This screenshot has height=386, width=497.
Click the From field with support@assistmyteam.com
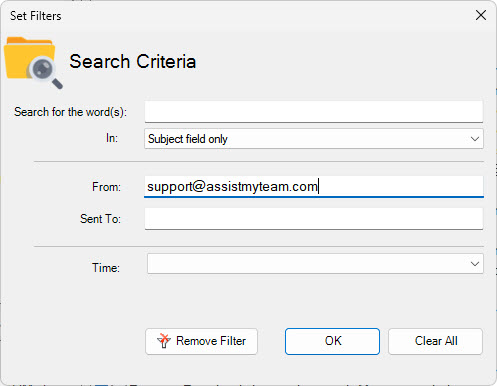314,186
